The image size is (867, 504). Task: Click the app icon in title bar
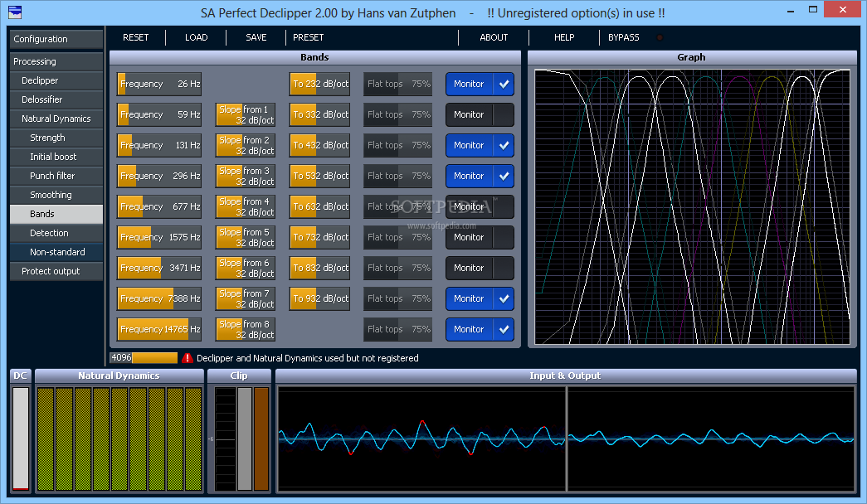click(14, 12)
